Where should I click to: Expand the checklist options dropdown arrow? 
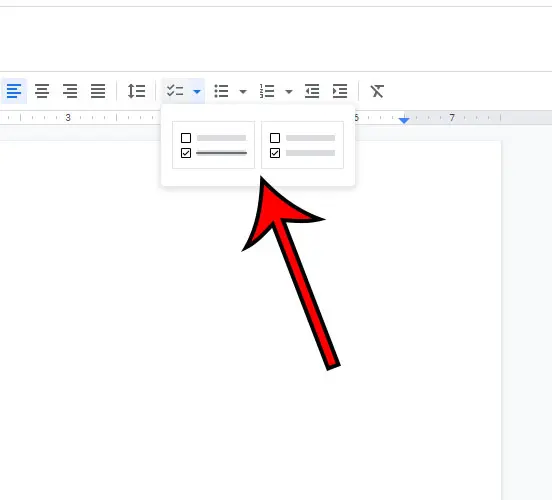197,92
